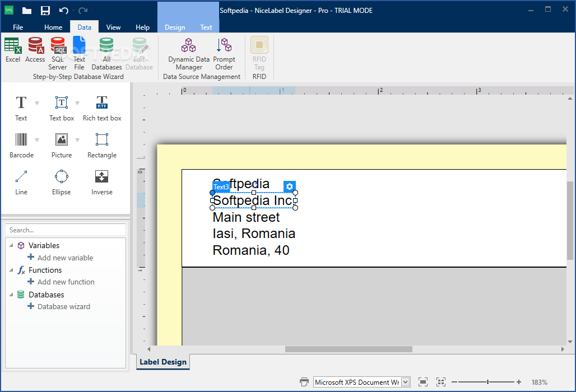The image size is (576, 392).
Task: Switch to the View ribbon tab
Action: point(113,27)
